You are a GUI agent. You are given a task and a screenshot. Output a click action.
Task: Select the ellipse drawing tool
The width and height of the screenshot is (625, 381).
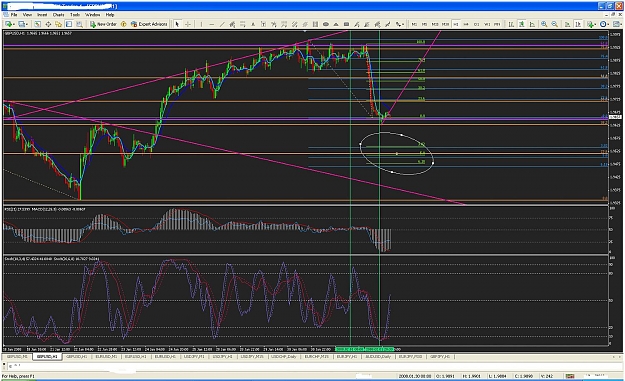(326, 24)
